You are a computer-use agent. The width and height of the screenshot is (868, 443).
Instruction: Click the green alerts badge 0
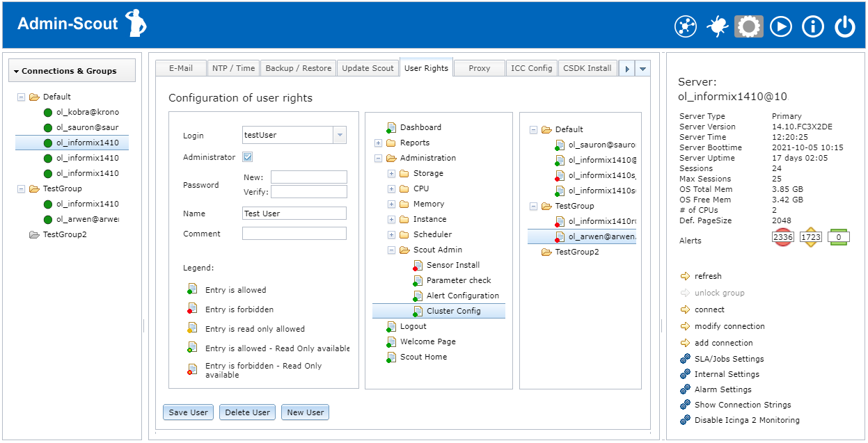coord(839,237)
